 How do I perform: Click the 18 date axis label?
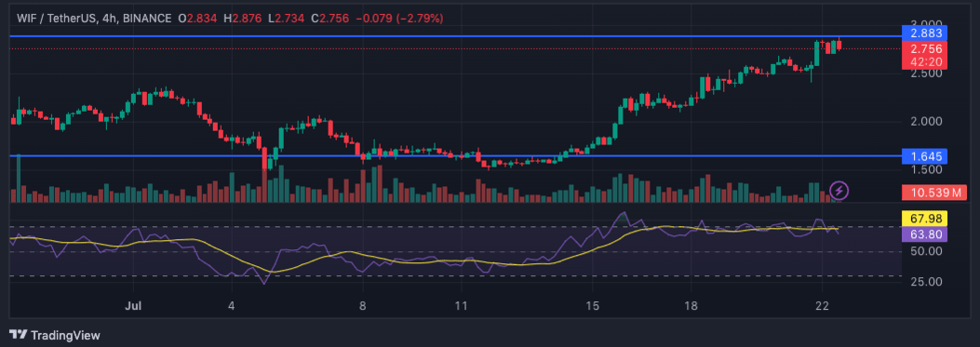[x=691, y=306]
